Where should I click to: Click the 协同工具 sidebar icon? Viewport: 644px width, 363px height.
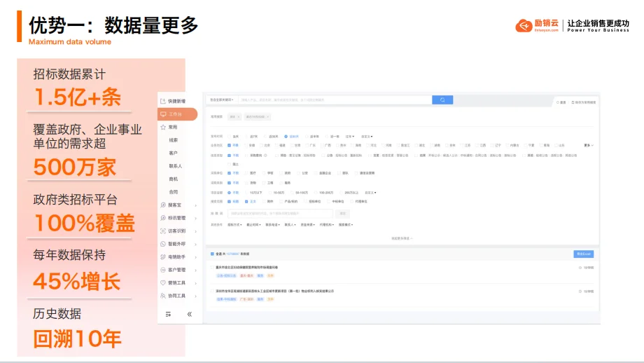click(163, 296)
